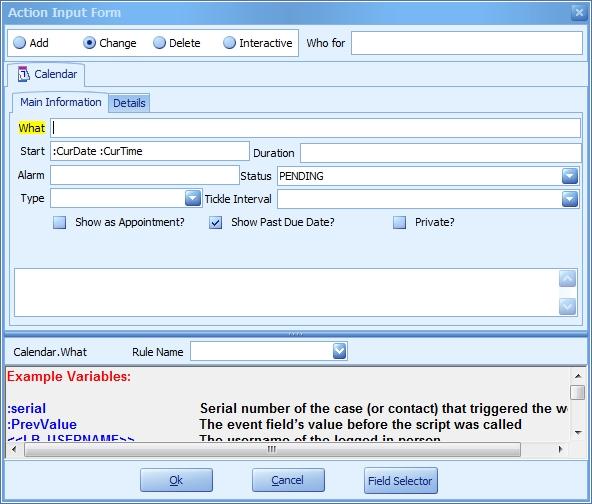Expand the Rule Name dropdown
The image size is (592, 504).
339,351
